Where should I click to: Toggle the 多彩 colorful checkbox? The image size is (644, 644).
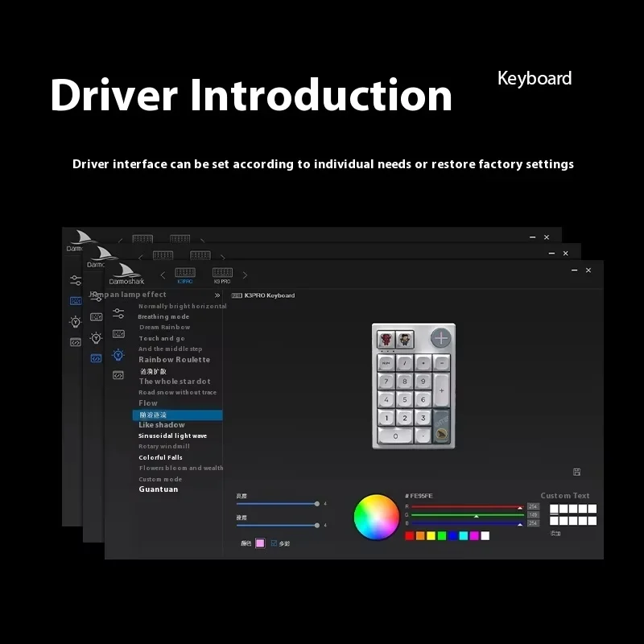point(274,543)
